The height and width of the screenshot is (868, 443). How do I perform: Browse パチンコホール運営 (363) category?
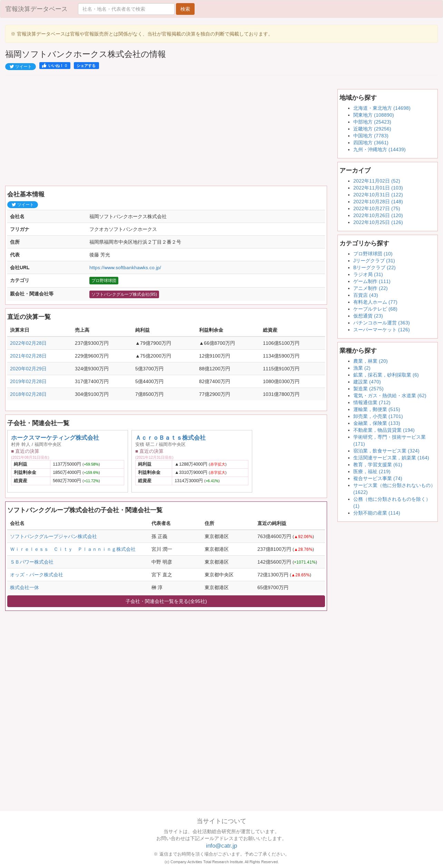pos(381,323)
